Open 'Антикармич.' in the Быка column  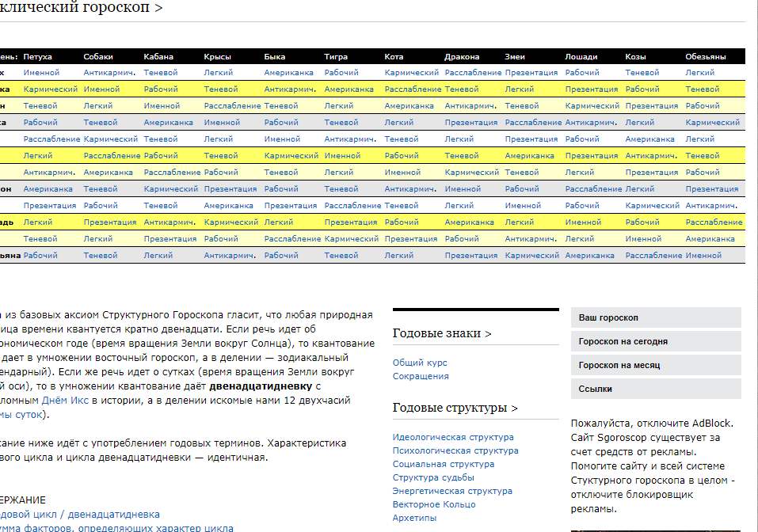coord(290,89)
